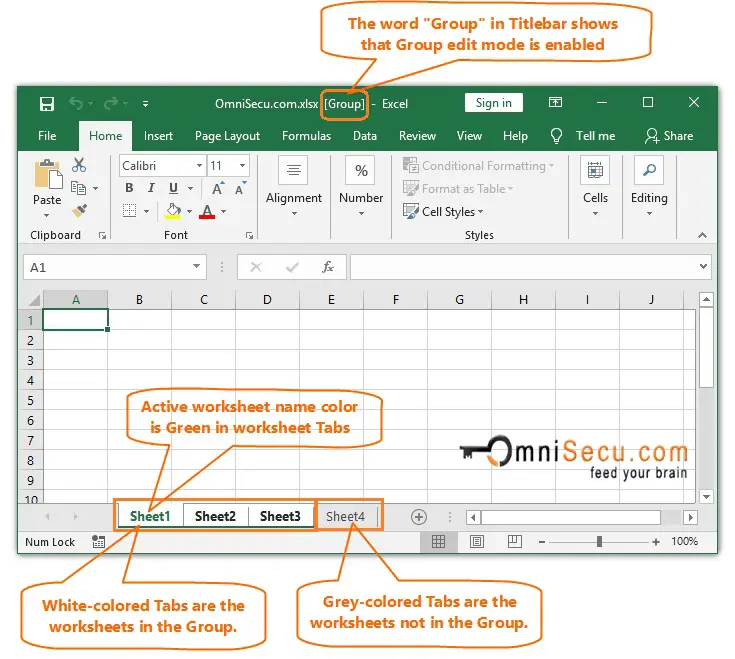Viewport: 735px width, 659px height.
Task: Select the Sheet4 worksheet tab
Action: (345, 516)
